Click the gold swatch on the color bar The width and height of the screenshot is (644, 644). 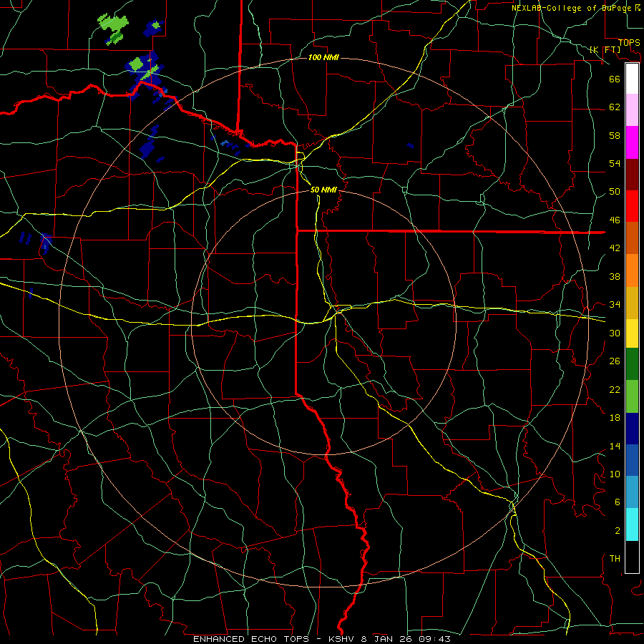632,303
